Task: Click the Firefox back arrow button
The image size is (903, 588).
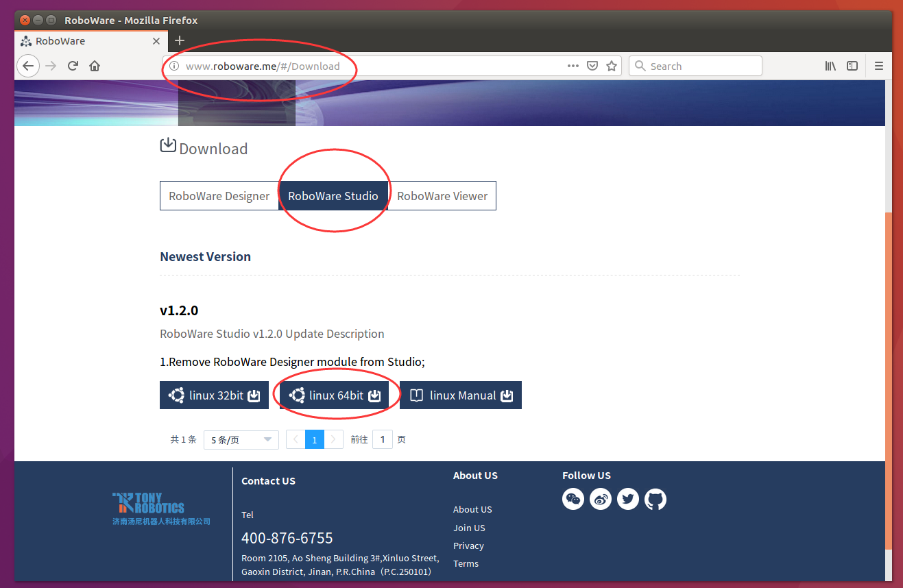Action: pos(27,66)
